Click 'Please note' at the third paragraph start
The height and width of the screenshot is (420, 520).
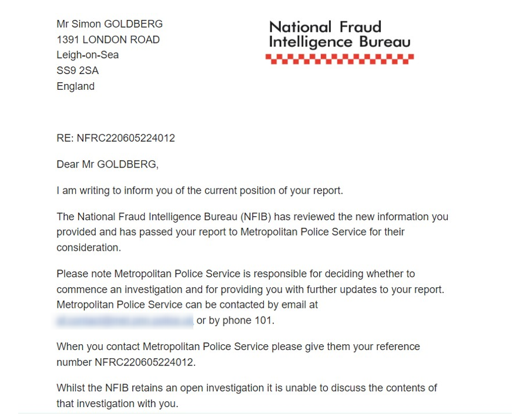[x=83, y=274]
